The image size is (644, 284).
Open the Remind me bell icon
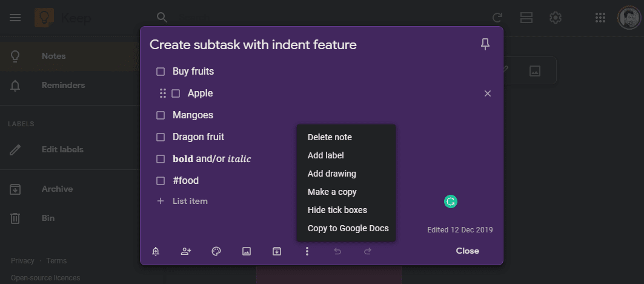(x=156, y=251)
